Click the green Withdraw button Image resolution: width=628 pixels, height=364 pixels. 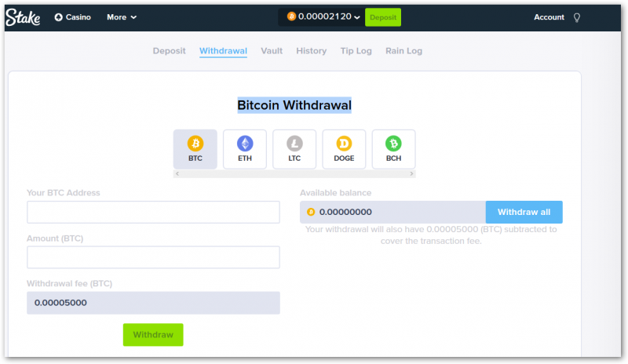(x=153, y=335)
